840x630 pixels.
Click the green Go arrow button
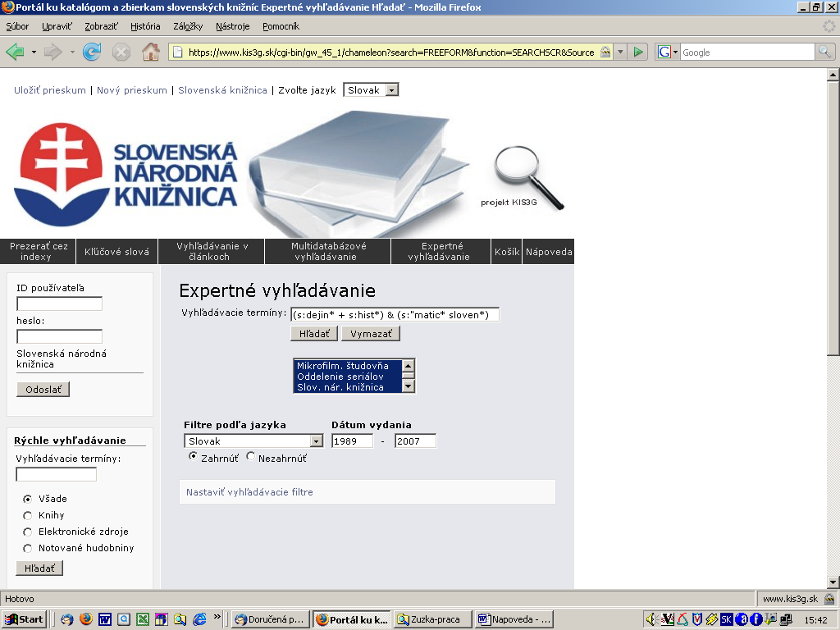[x=638, y=52]
